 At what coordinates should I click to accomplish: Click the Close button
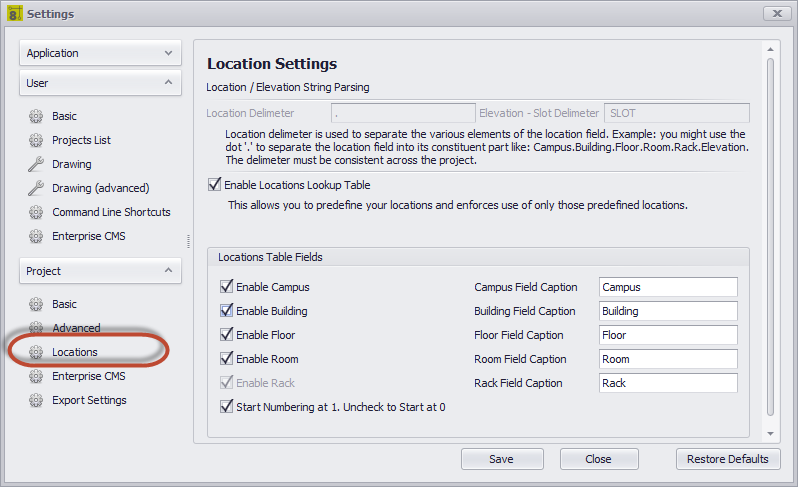[x=599, y=459]
